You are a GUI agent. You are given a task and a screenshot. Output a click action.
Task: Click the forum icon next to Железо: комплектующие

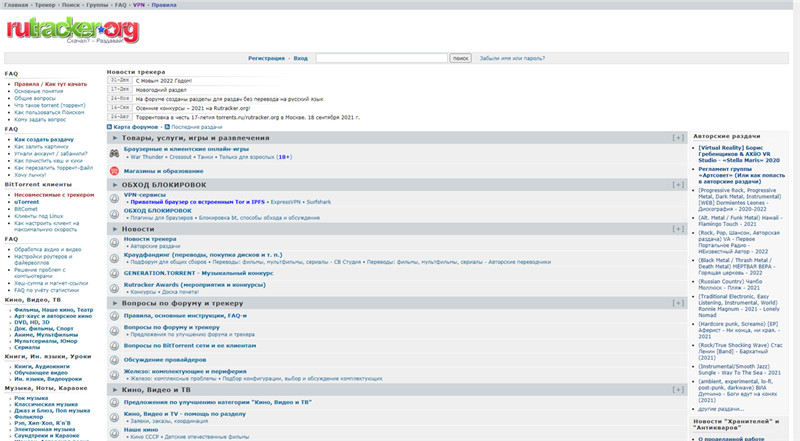click(115, 375)
